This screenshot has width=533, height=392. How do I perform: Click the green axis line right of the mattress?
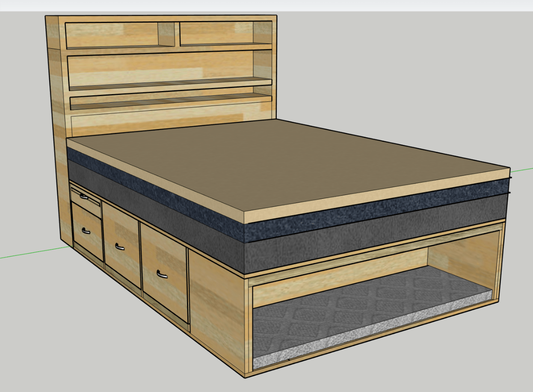pos(522,170)
